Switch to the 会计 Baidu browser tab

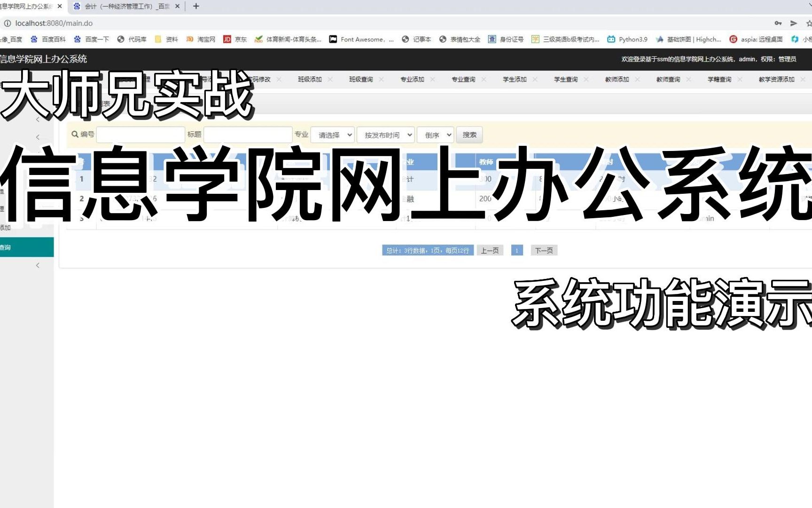[x=127, y=6]
